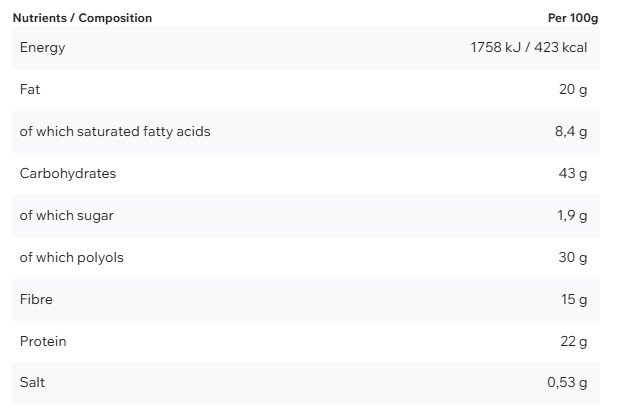Select the 30 g polyols value

pos(573,258)
